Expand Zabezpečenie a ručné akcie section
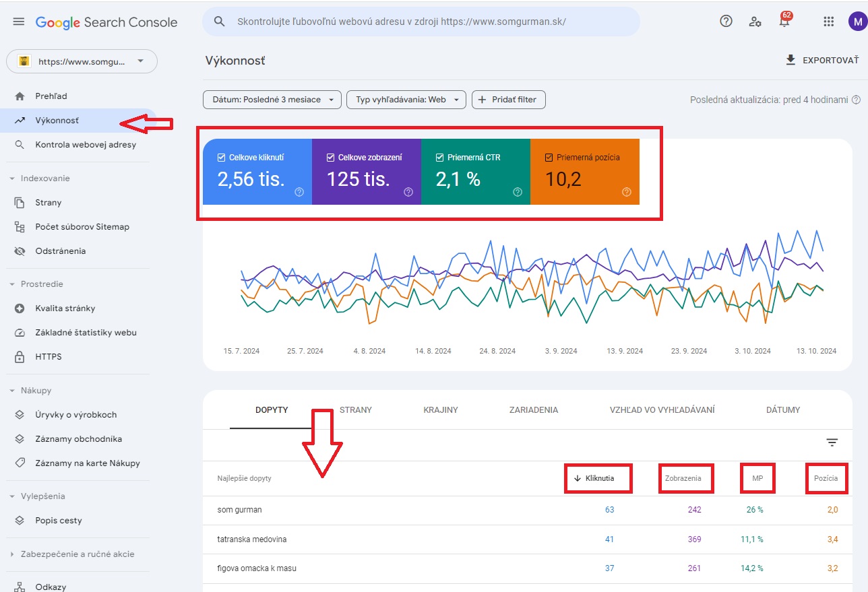Viewport: 868px width, 592px height. tap(12, 554)
